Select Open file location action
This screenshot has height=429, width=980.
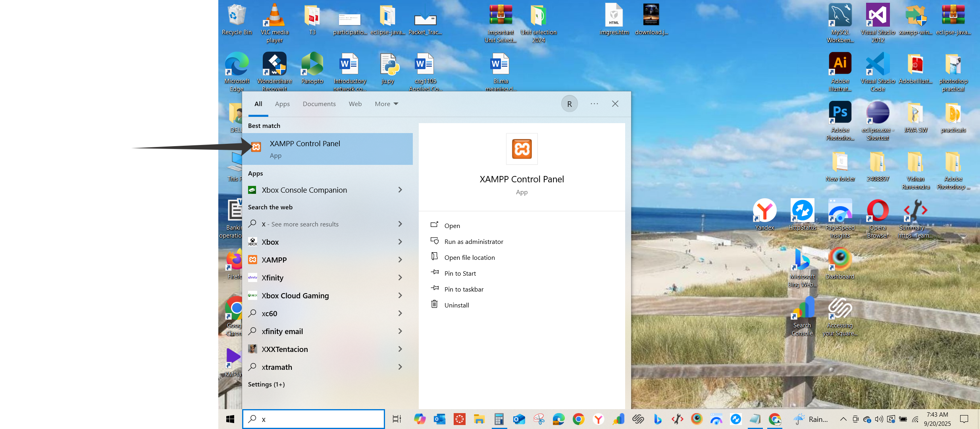[x=469, y=257]
